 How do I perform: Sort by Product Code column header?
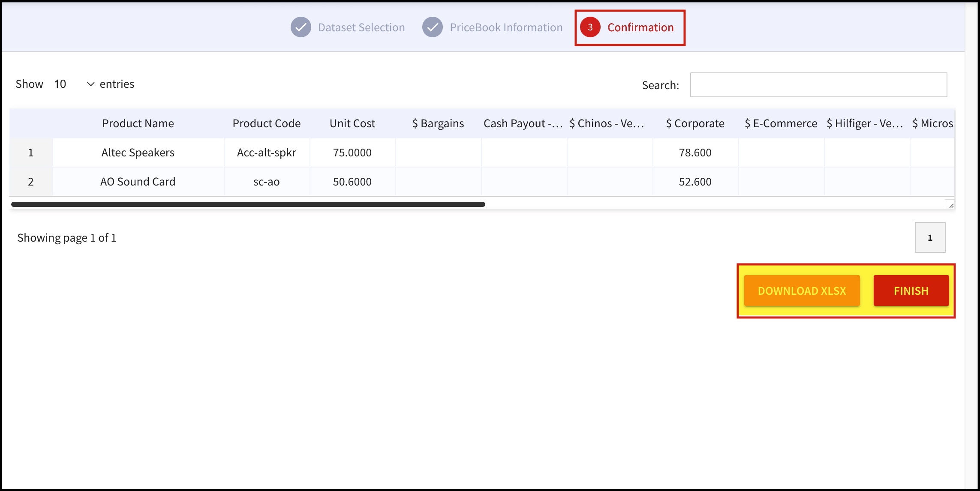point(267,123)
